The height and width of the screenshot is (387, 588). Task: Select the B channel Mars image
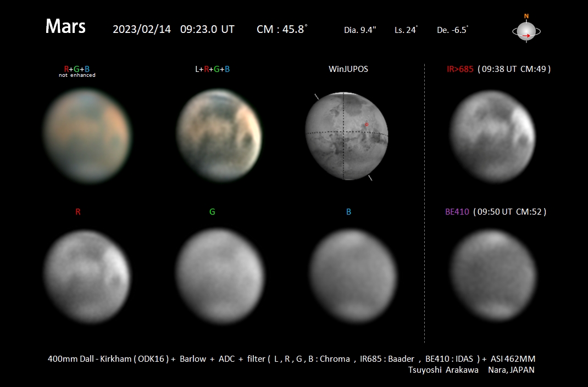tap(353, 276)
